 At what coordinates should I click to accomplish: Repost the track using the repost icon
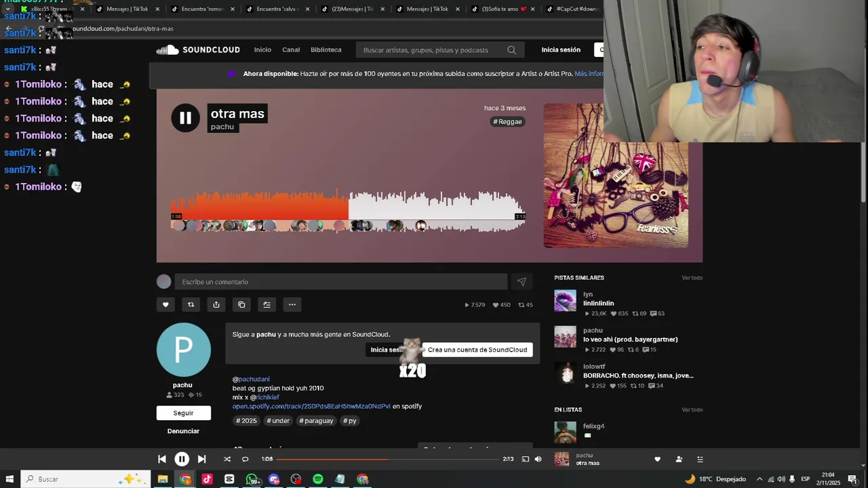tap(191, 304)
